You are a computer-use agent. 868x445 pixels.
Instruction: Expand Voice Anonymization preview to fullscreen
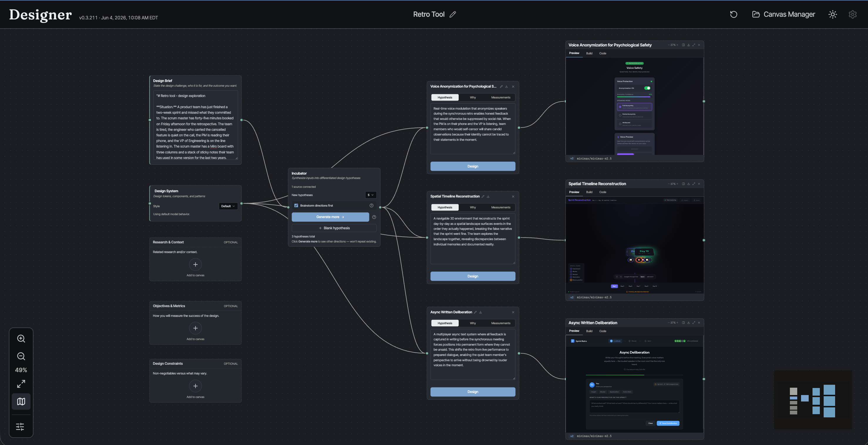694,45
